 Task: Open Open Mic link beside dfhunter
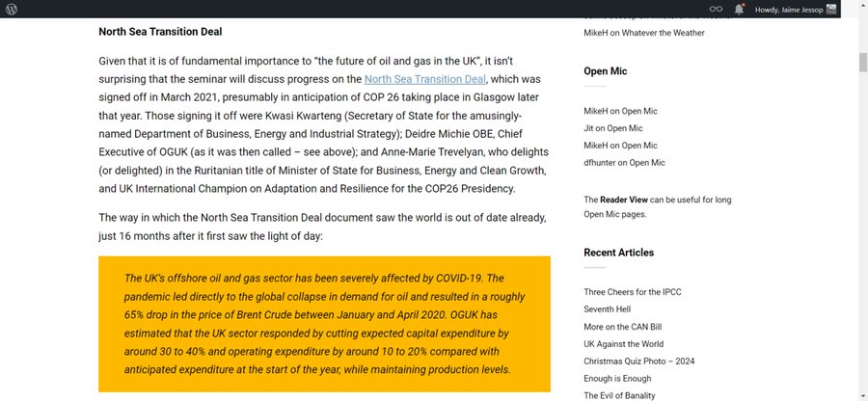647,163
